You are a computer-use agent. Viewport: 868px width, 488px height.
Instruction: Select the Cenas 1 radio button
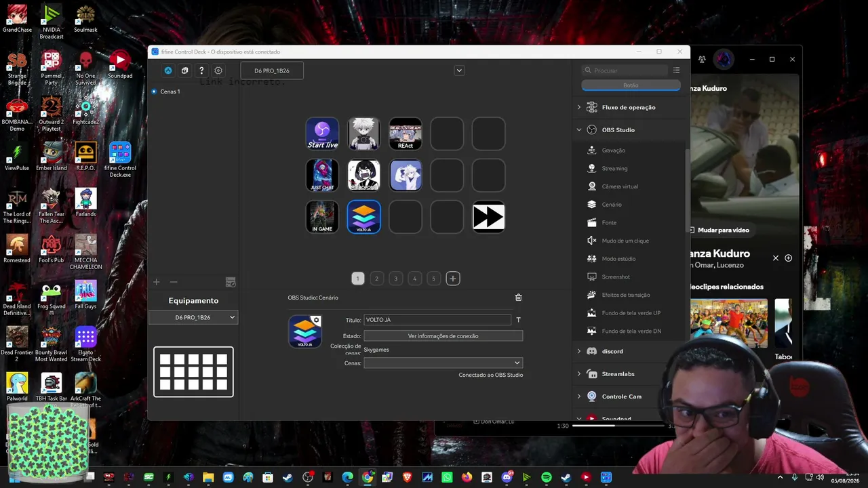pos(154,91)
